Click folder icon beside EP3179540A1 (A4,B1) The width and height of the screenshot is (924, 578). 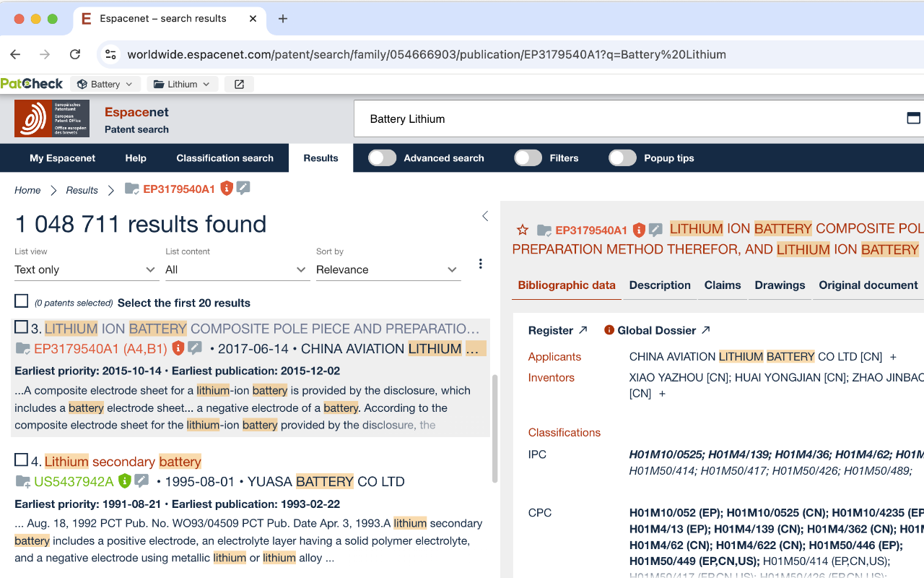point(23,348)
